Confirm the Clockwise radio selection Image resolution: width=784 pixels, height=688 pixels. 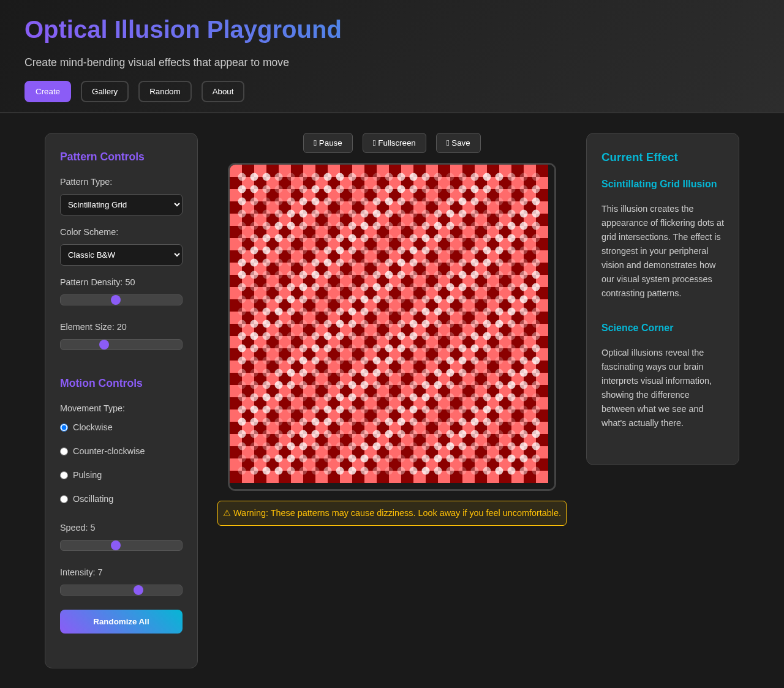(64, 427)
